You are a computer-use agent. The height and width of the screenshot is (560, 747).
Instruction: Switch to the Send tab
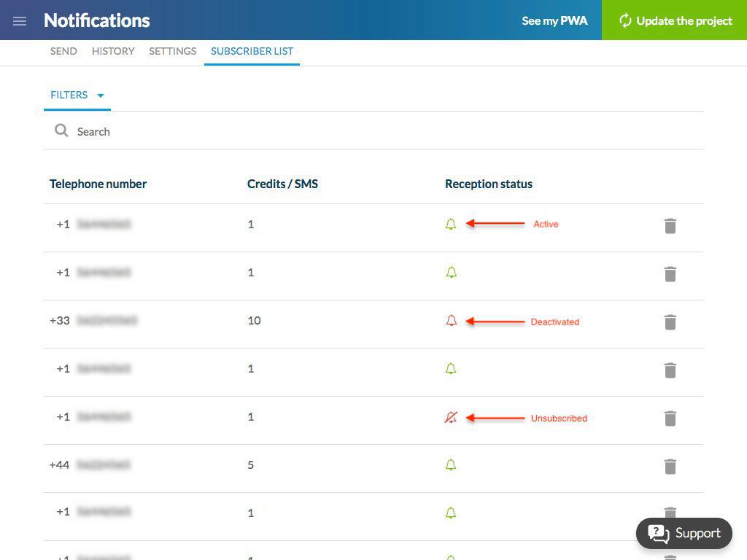point(63,51)
